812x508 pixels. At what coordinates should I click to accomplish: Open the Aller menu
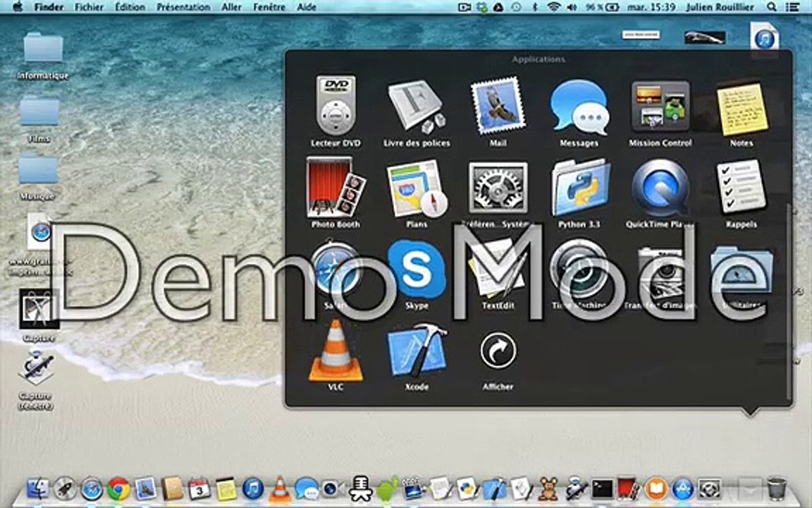click(231, 7)
